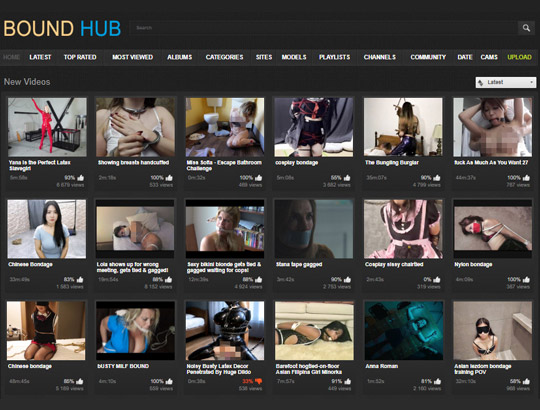Click the BOUND HUB logo

[62, 29]
